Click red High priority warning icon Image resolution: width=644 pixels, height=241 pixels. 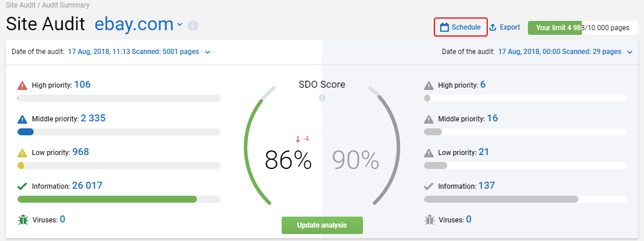point(22,85)
